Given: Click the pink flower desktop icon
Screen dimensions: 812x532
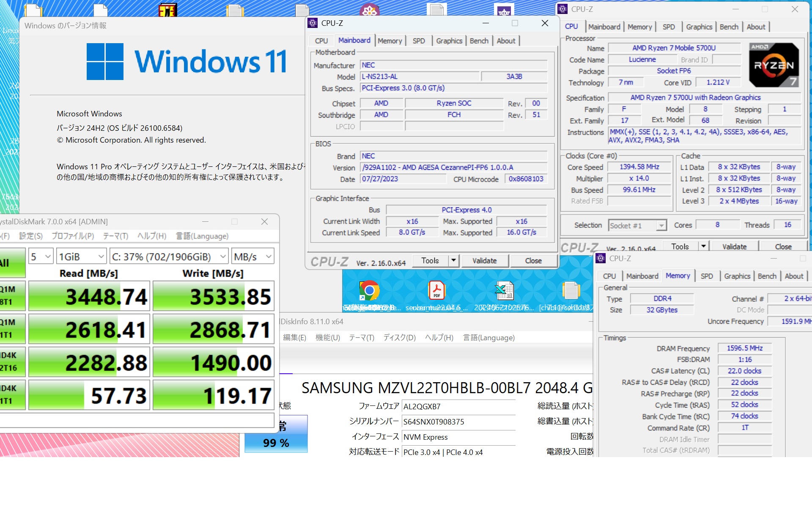Looking at the screenshot, I should tap(369, 10).
